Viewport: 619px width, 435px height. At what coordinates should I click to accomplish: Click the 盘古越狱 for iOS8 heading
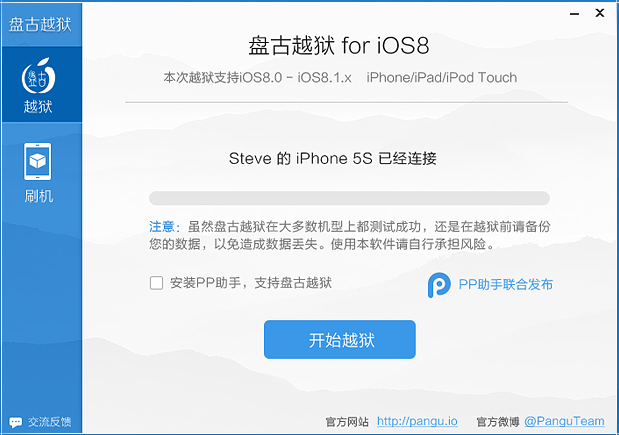pos(339,46)
